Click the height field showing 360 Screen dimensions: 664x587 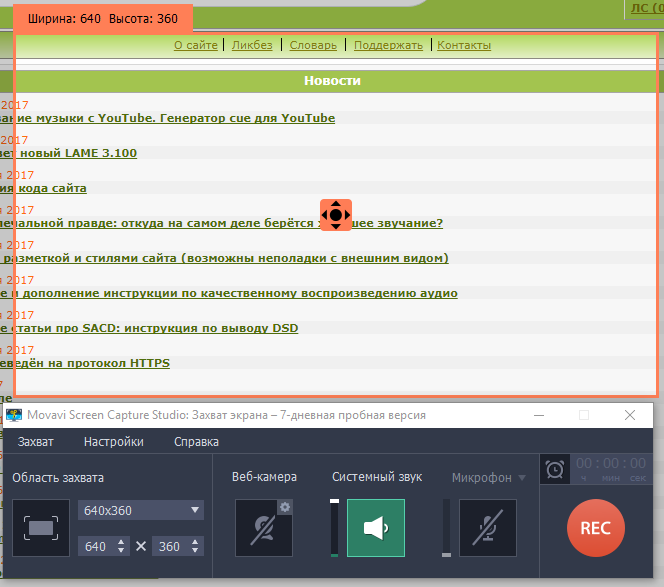coord(170,546)
